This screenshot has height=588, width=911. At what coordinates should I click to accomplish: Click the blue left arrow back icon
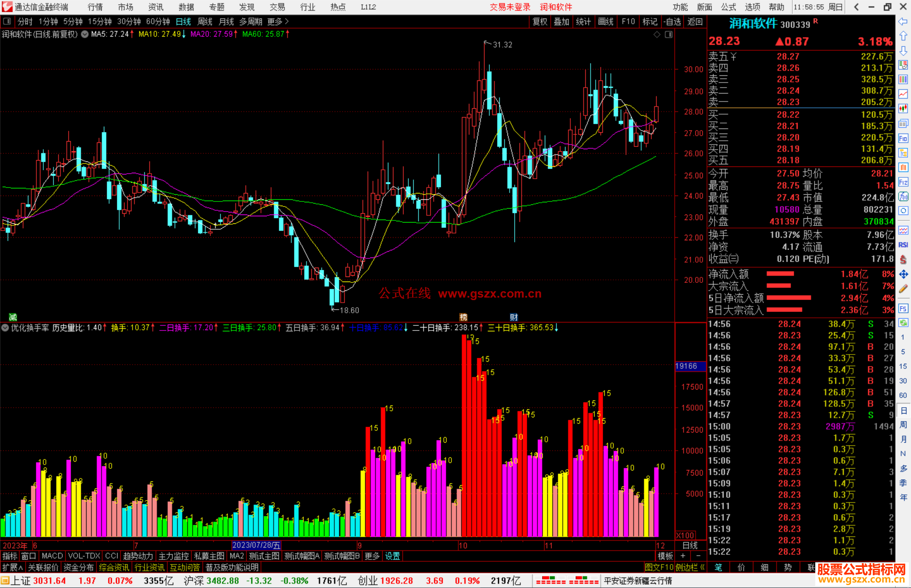point(903,21)
